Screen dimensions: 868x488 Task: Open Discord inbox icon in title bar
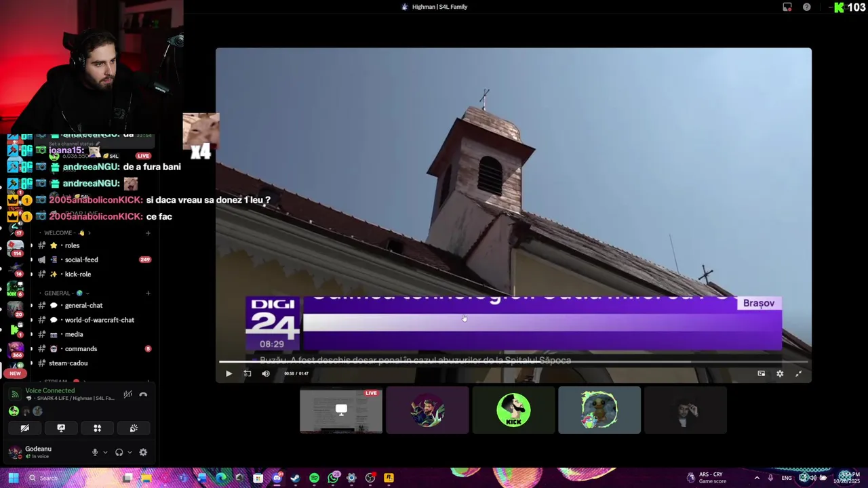coord(787,7)
